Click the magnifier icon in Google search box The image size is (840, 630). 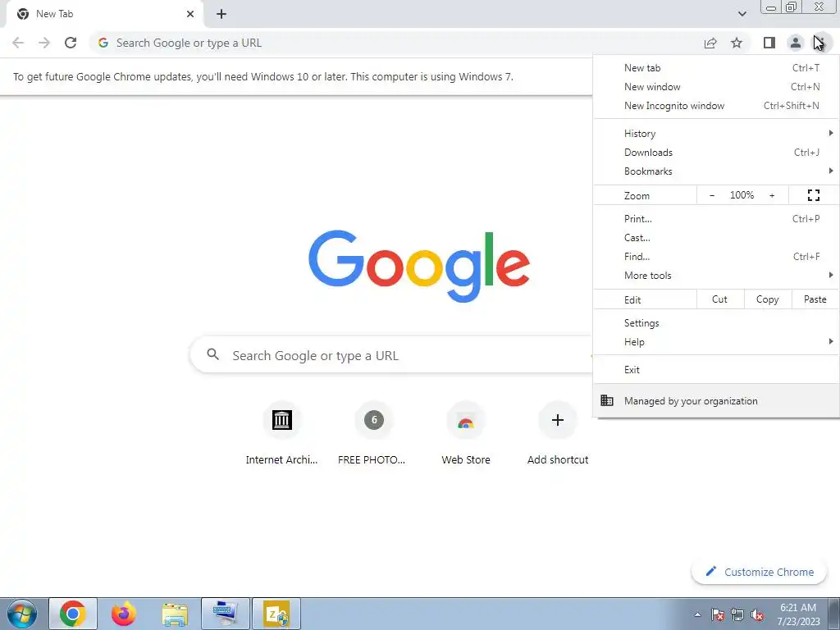click(x=213, y=354)
